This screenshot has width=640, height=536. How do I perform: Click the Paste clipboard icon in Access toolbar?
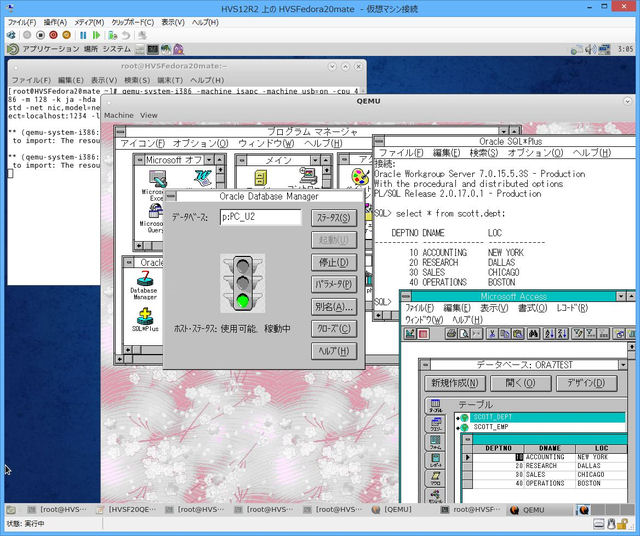click(517, 334)
